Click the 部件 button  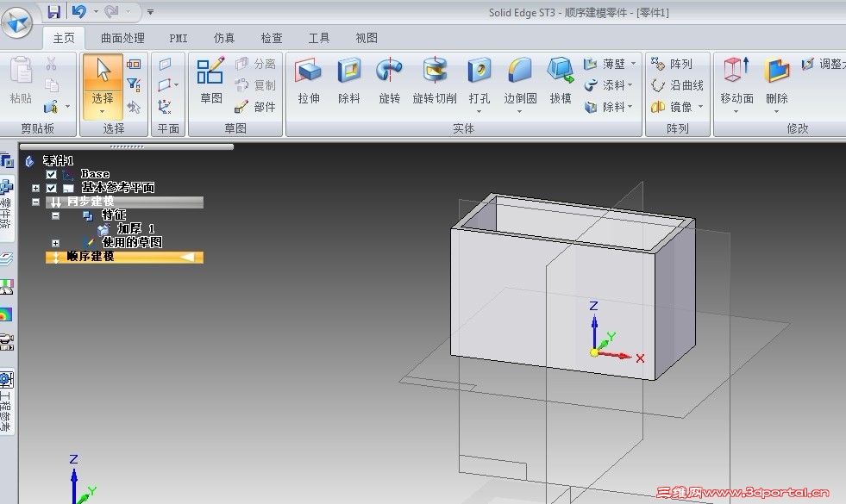point(256,107)
